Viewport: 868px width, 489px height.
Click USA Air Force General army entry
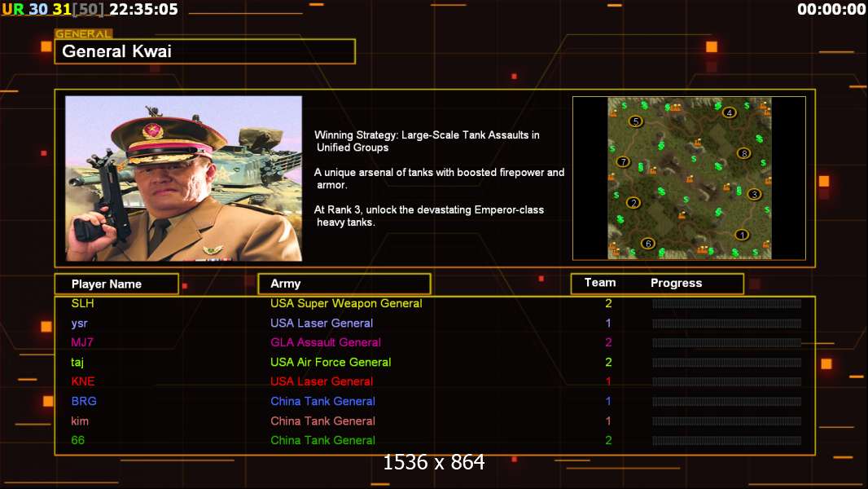click(x=331, y=362)
